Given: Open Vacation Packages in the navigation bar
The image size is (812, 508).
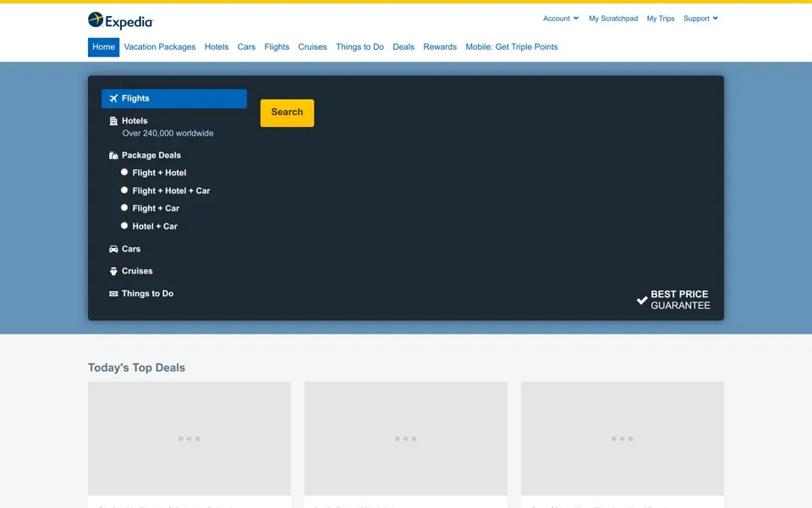Looking at the screenshot, I should click(160, 47).
